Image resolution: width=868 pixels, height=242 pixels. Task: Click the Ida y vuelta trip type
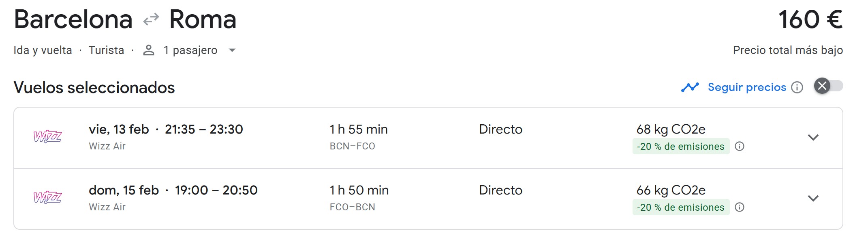tap(43, 50)
